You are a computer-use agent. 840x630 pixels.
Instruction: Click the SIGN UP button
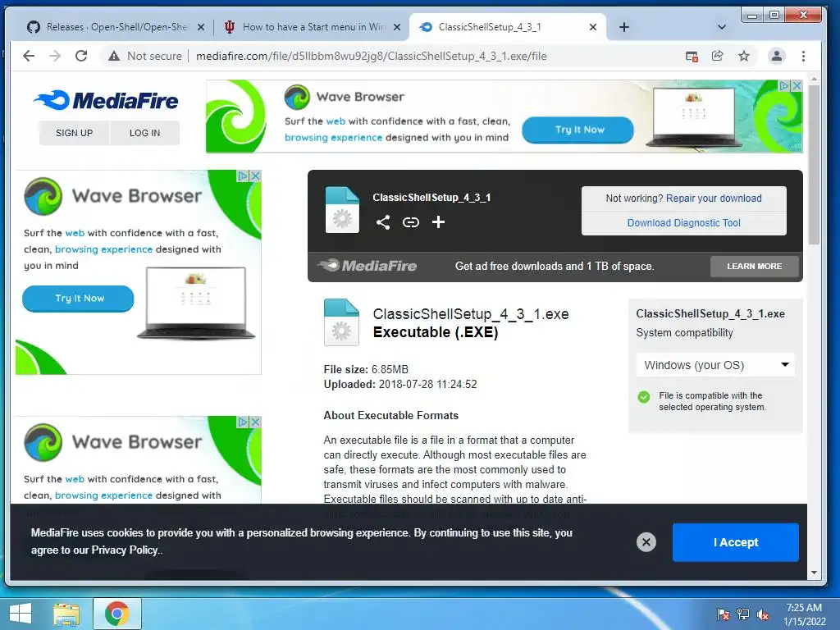pos(74,133)
